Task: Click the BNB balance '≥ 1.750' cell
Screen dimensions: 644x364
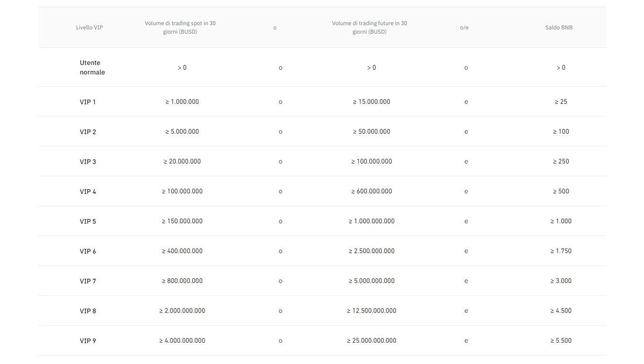Action: click(x=561, y=251)
